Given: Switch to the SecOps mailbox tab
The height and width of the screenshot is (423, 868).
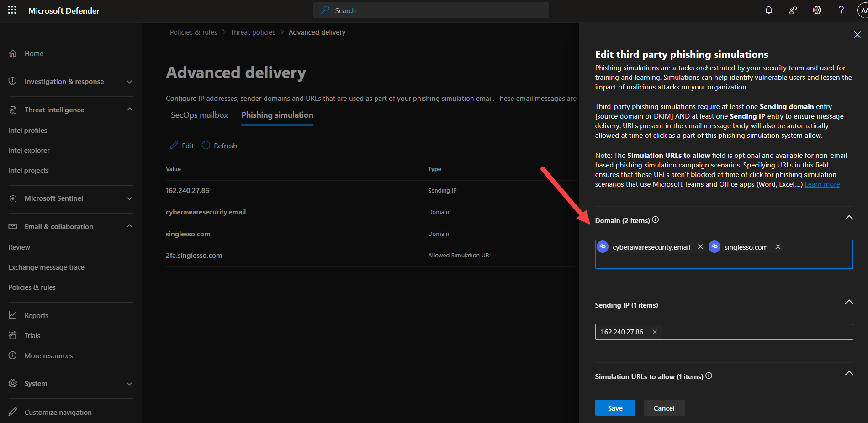Looking at the screenshot, I should (199, 115).
